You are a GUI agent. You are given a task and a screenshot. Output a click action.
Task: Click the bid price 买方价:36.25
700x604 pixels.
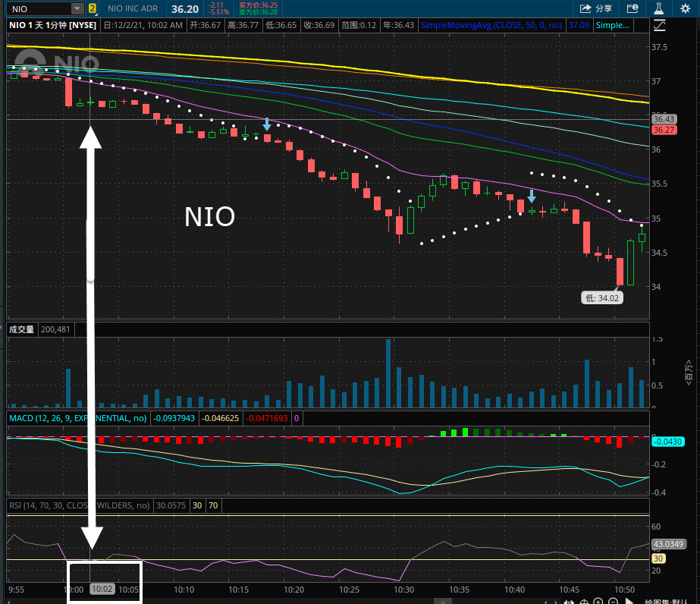[258, 5]
